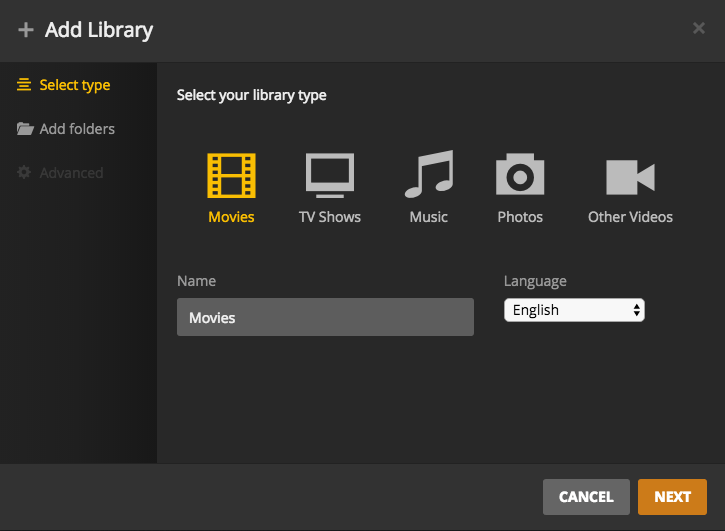Click the folder icon beside Add folders
This screenshot has width=725, height=531.
point(25,129)
